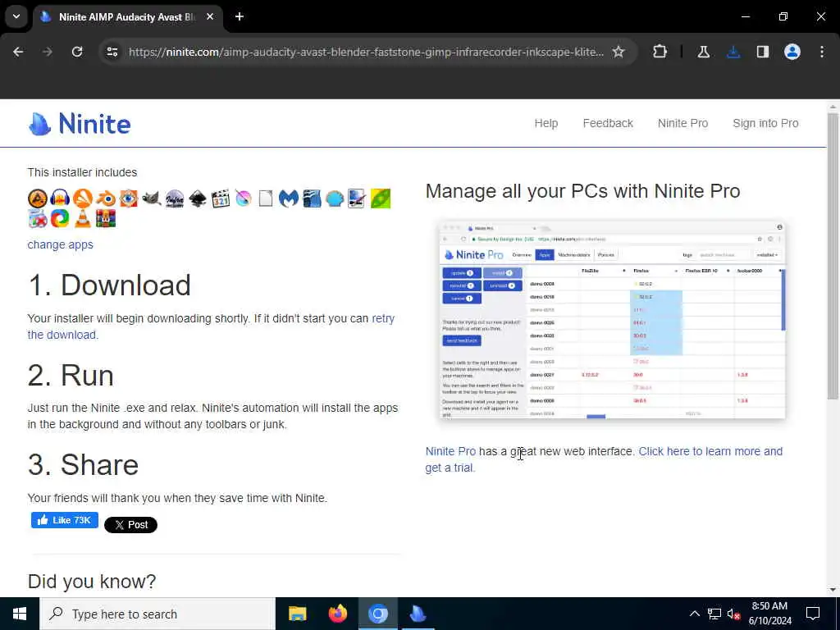Open the tab search dropdown arrow
Screen dimensions: 840x630
click(x=16, y=16)
